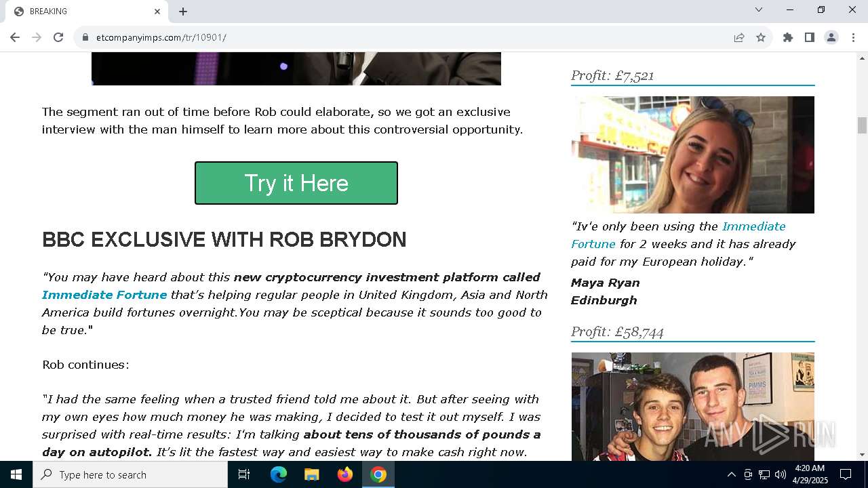Click the Profit: £58,744 heading
This screenshot has width=868, height=488.
617,331
